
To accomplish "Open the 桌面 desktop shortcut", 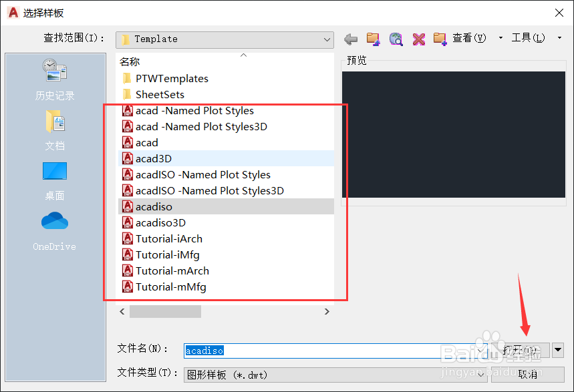I will [x=55, y=181].
